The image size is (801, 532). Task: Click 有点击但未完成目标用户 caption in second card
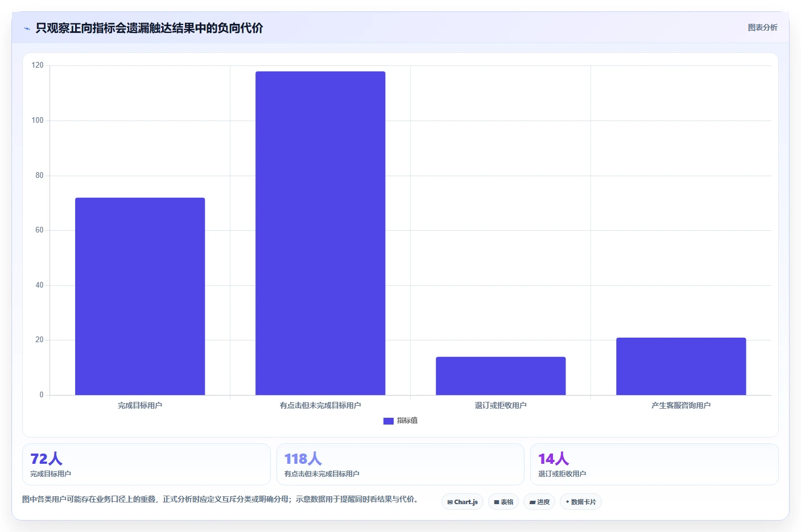point(322,474)
